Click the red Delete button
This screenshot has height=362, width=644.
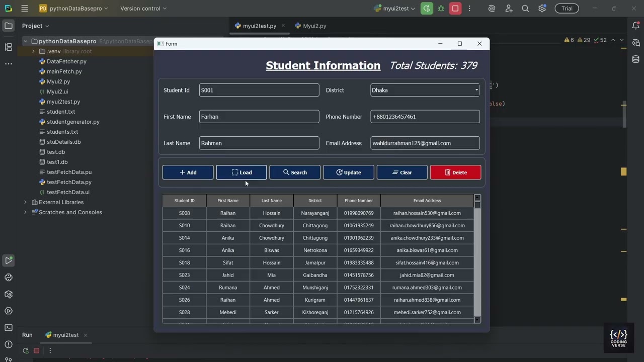tap(456, 172)
